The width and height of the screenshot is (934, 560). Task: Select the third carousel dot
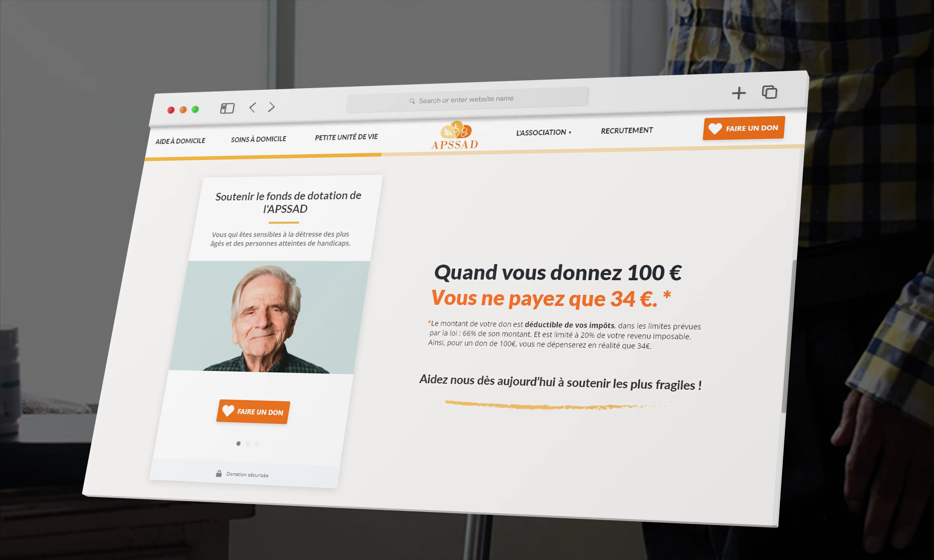click(257, 444)
